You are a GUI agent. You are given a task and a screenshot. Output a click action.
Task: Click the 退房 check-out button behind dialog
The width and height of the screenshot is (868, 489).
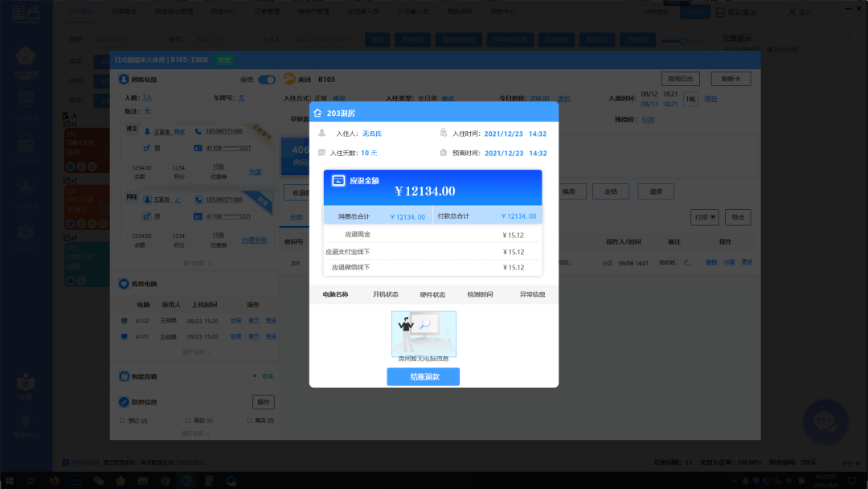[656, 191]
